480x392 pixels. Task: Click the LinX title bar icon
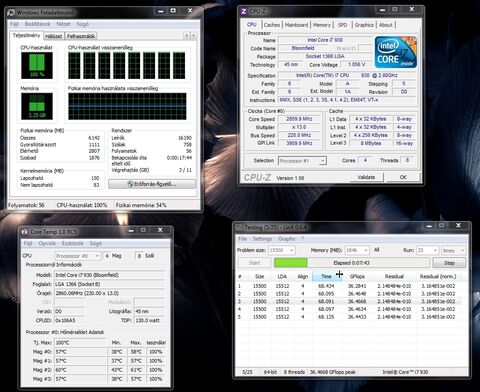[x=239, y=227]
